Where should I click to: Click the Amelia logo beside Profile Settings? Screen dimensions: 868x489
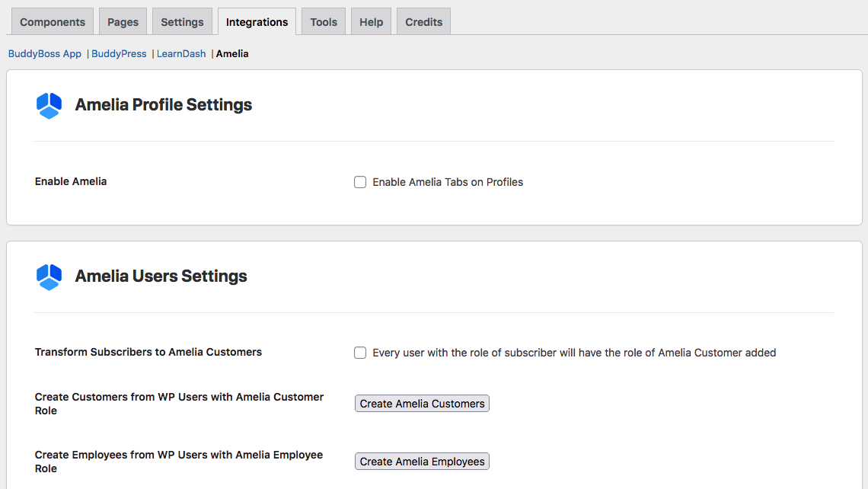pyautogui.click(x=49, y=106)
